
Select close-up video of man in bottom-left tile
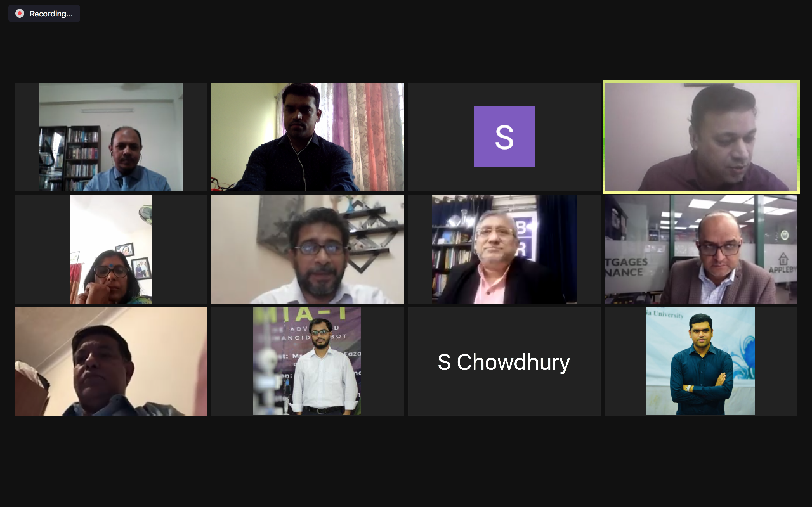(x=111, y=362)
